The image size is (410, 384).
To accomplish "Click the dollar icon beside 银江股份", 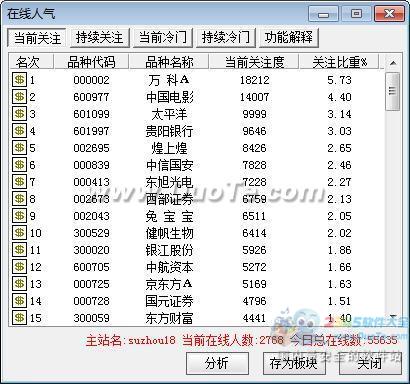I will click(19, 250).
